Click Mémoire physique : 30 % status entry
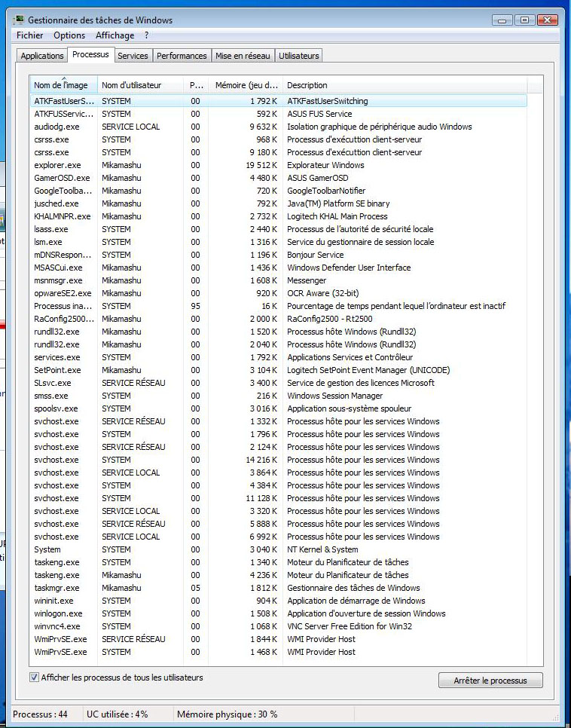 (x=227, y=714)
